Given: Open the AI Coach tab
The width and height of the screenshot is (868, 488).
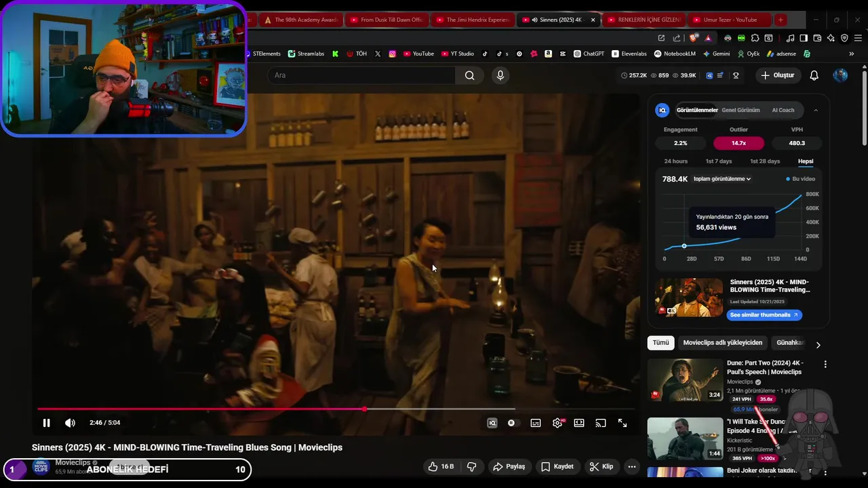Looking at the screenshot, I should (783, 110).
